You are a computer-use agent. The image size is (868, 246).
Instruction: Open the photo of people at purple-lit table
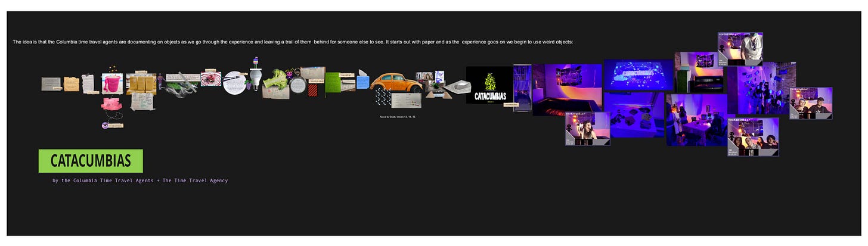697,120
